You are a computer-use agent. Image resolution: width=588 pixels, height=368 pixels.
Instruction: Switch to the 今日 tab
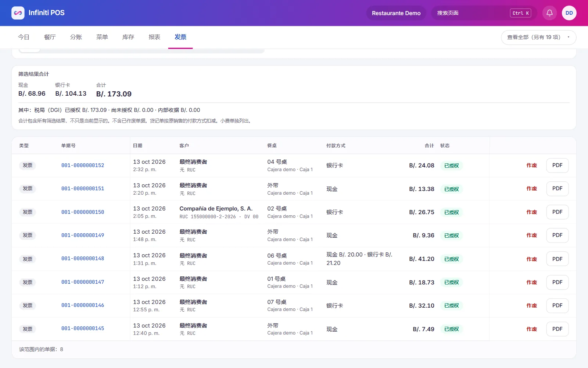(x=24, y=37)
